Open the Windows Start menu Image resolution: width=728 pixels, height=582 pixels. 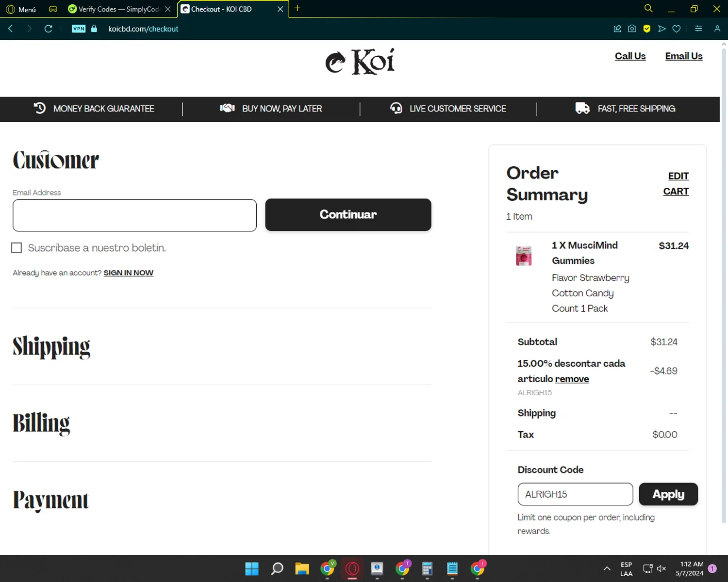(x=252, y=568)
